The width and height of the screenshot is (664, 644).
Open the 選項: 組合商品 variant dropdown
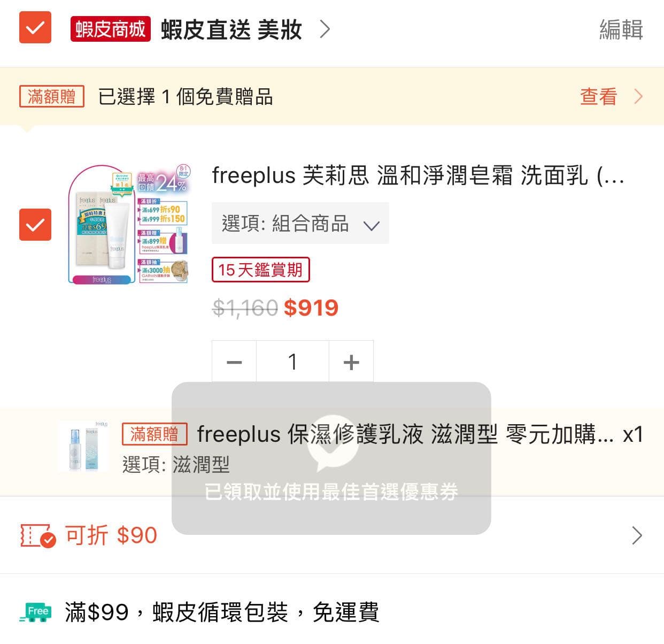(x=300, y=224)
